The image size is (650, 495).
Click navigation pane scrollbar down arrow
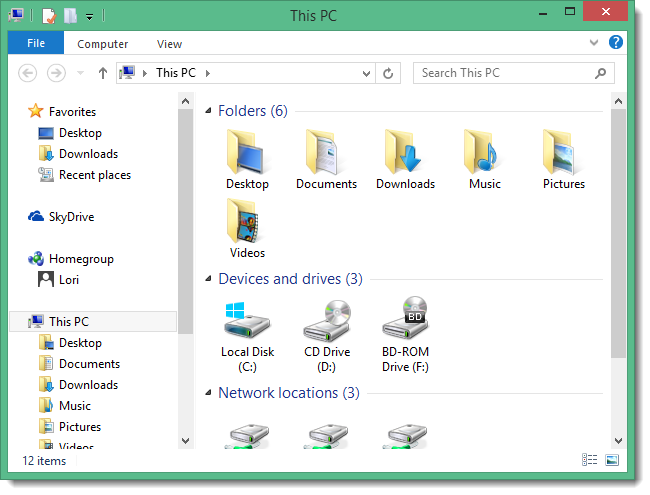[x=185, y=440]
